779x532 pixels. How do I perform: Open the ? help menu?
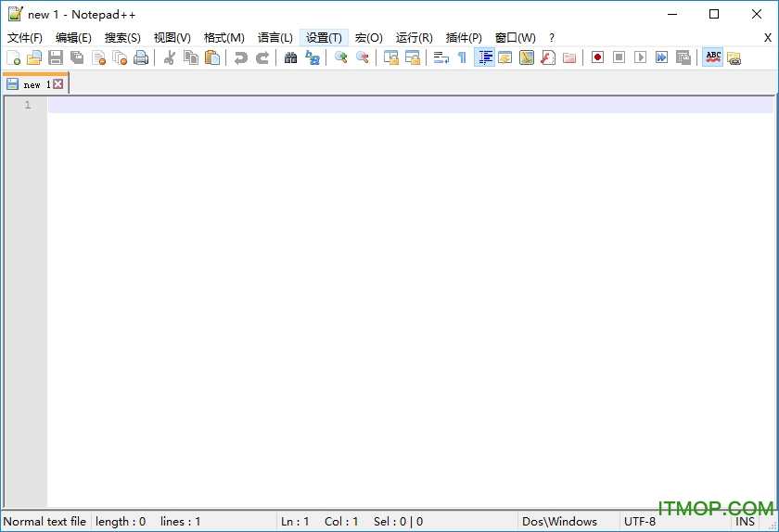point(552,38)
